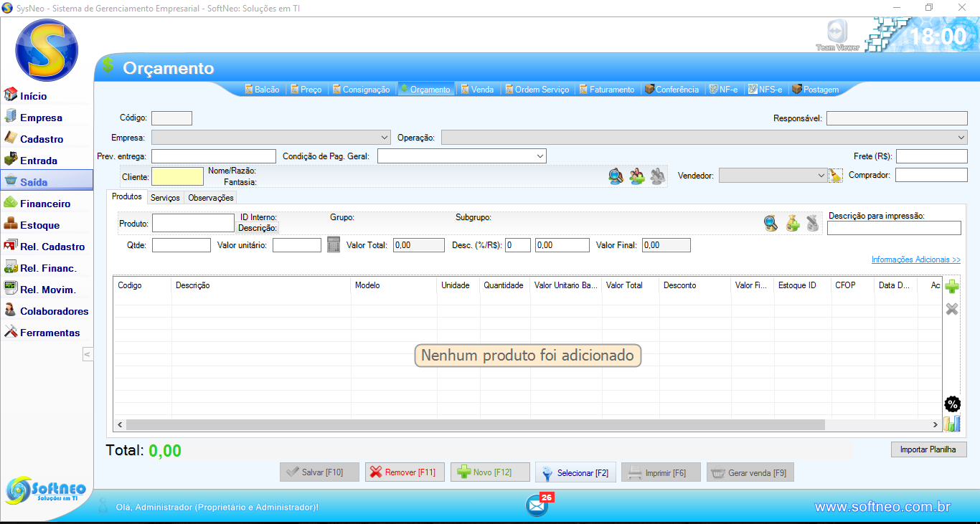Switch to the Serviços tab
The width and height of the screenshot is (980, 524).
[165, 198]
